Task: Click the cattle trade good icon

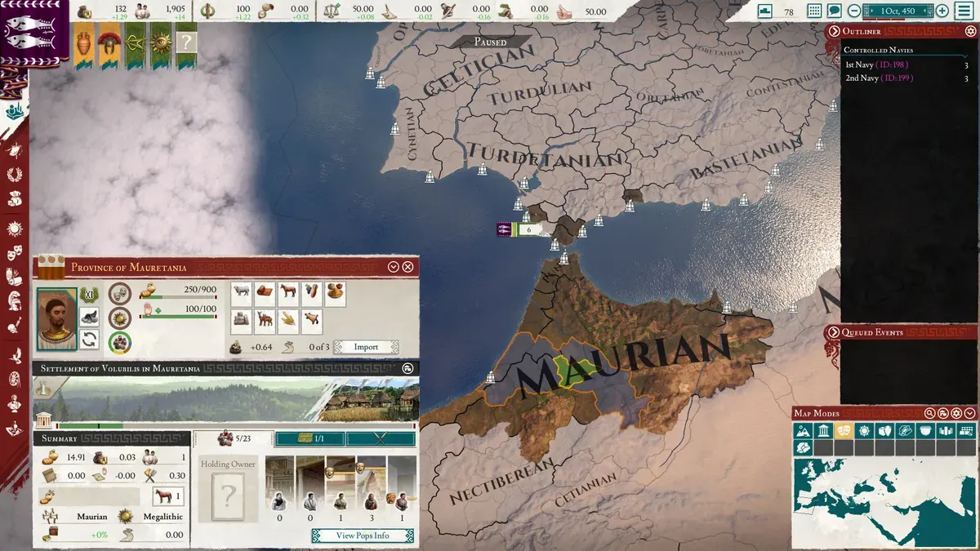Action: pyautogui.click(x=242, y=294)
